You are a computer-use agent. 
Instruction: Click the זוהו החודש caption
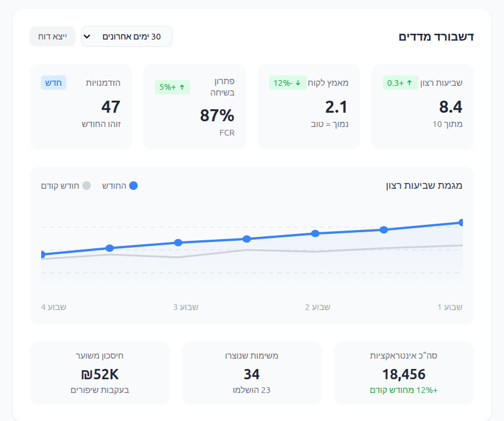click(x=101, y=124)
